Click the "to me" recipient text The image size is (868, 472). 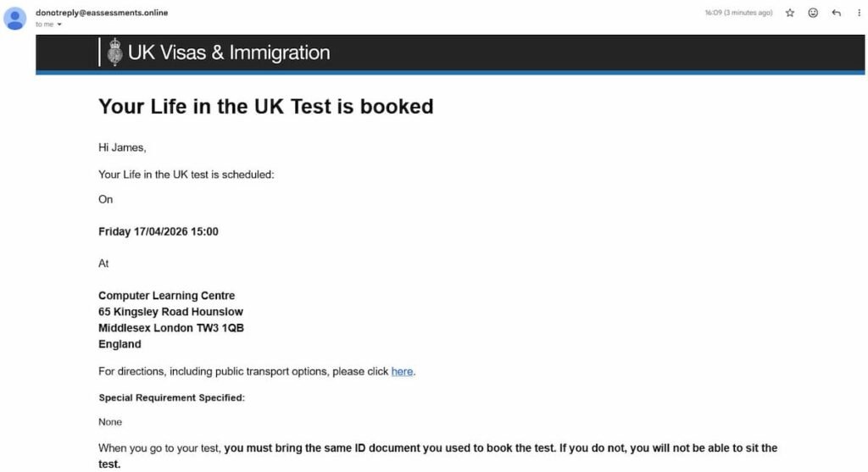(44, 25)
